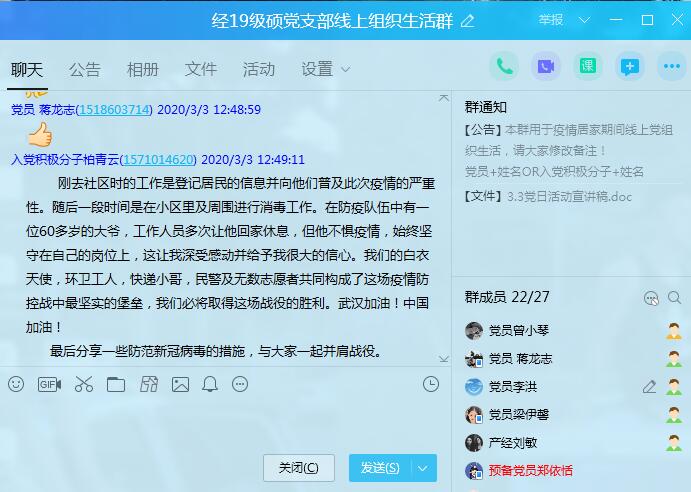Screen dimensions: 691x492
Task: Start a video call with the camera icon
Action: pos(546,67)
